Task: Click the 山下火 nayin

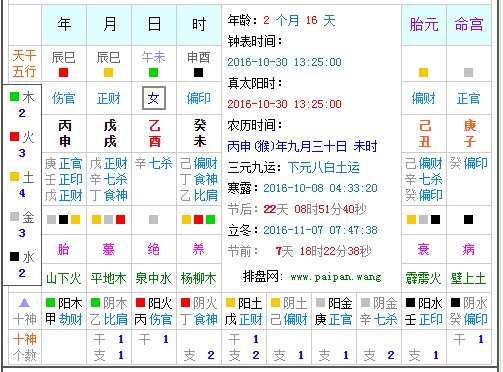Action: (63, 278)
